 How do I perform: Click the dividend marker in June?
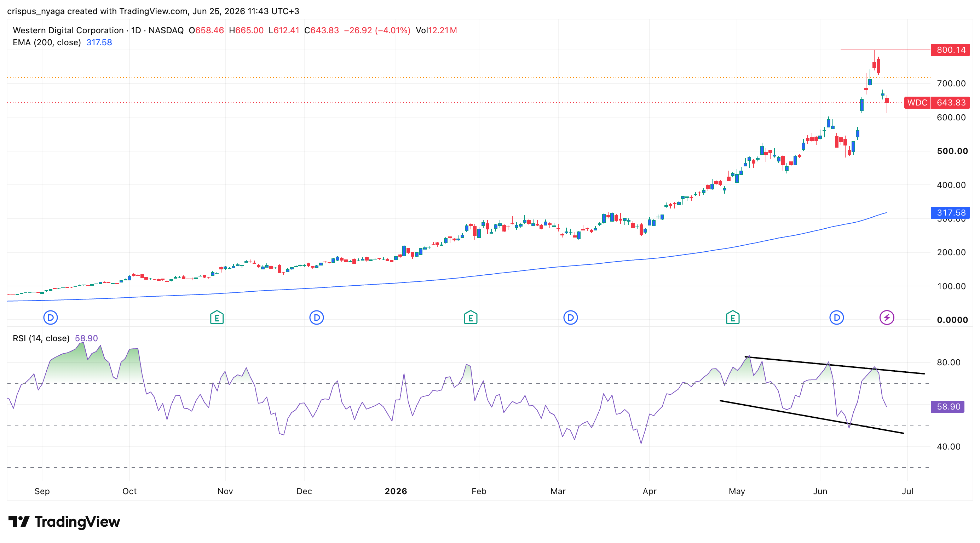pos(837,318)
